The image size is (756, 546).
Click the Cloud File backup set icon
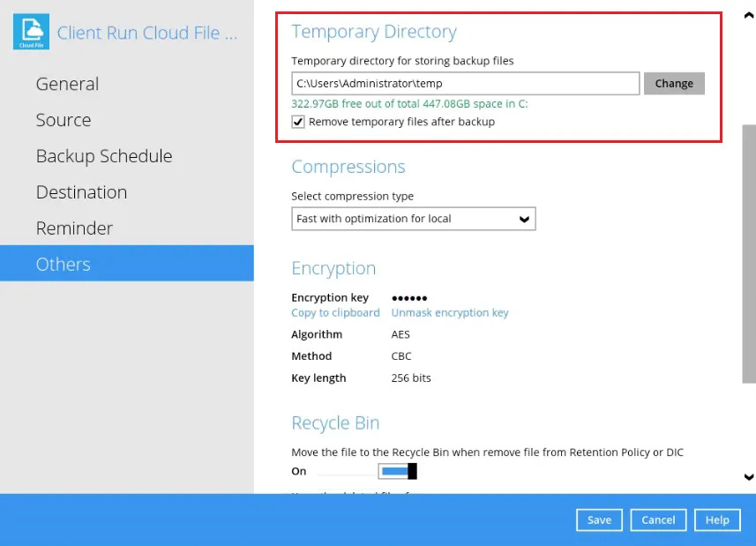31,33
